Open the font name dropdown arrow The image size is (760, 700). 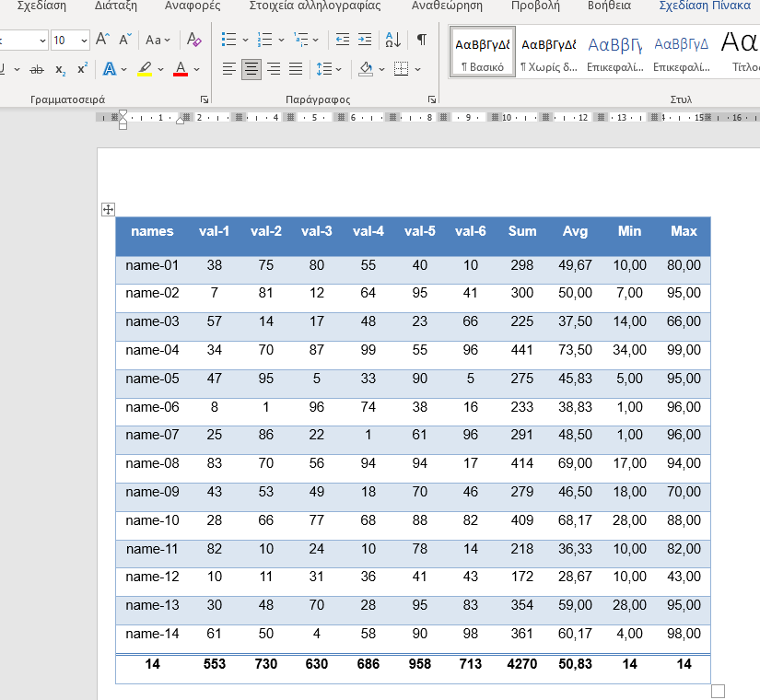point(42,41)
